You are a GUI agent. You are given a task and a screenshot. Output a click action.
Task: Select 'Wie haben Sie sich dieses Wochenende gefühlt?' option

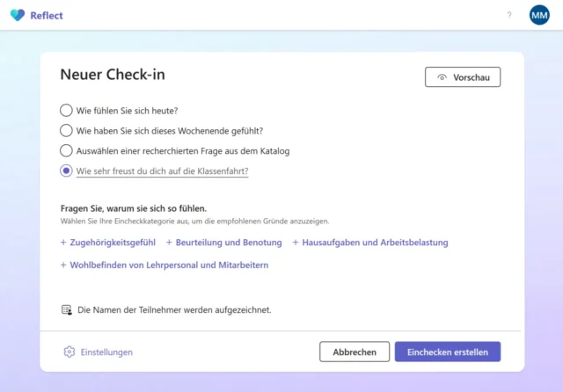pyautogui.click(x=66, y=131)
